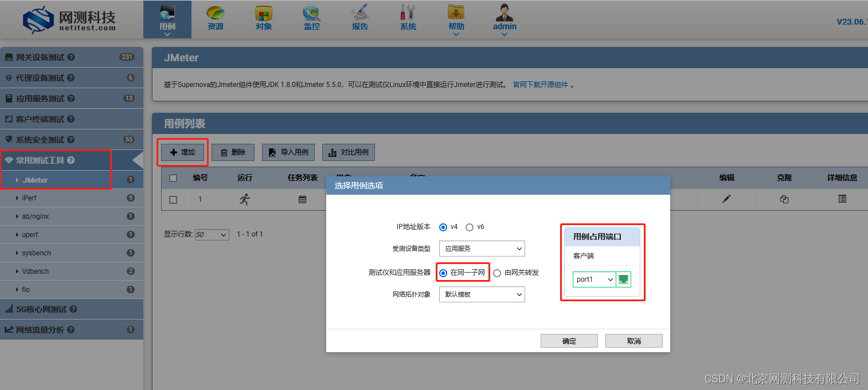This screenshot has width=868, height=390.
Task: Open the JMeter sidebar item
Action: (72, 180)
